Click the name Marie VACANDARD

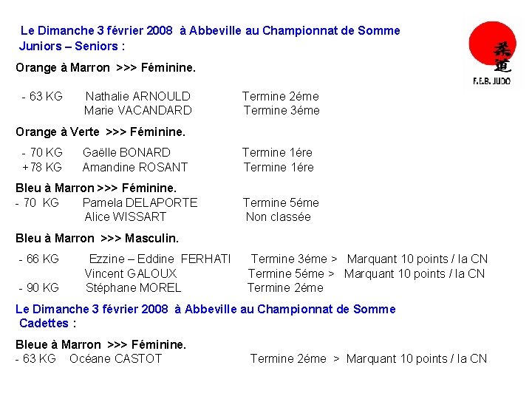click(137, 111)
